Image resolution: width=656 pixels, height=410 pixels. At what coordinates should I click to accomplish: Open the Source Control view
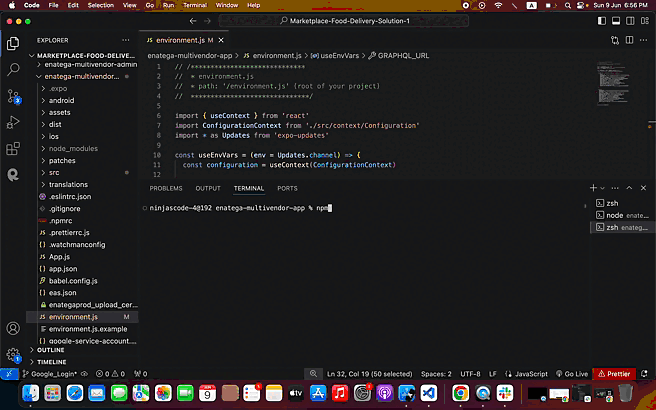13,96
